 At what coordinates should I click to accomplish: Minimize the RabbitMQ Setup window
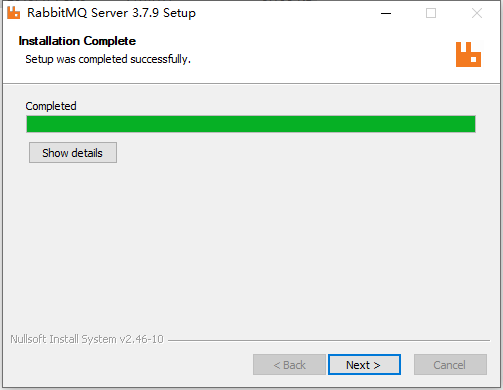386,13
